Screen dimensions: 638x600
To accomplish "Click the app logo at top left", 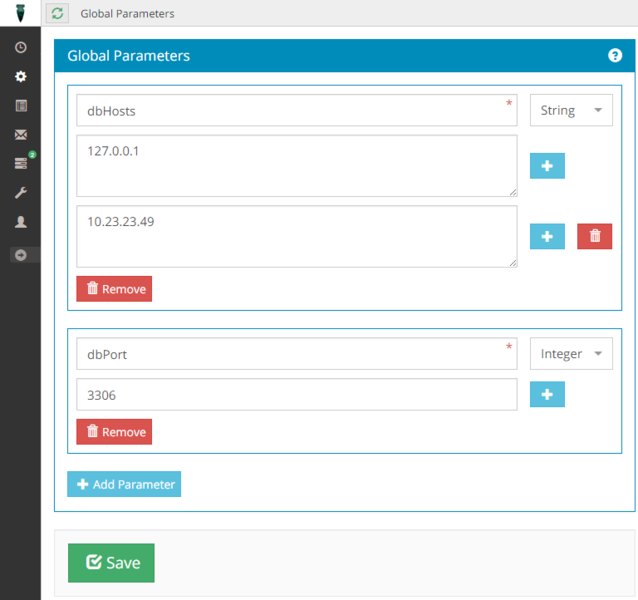I will pos(20,13).
